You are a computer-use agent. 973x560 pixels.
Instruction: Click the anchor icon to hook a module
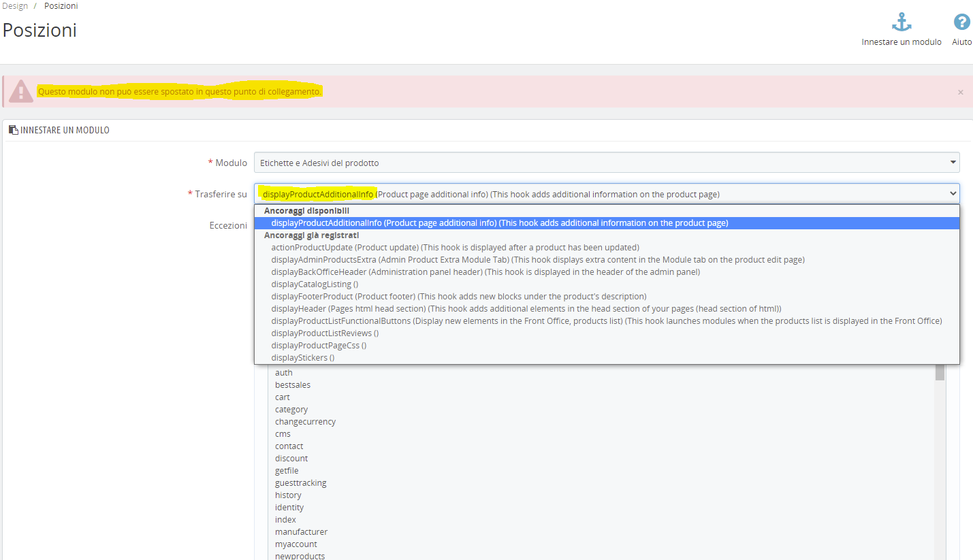point(902,22)
